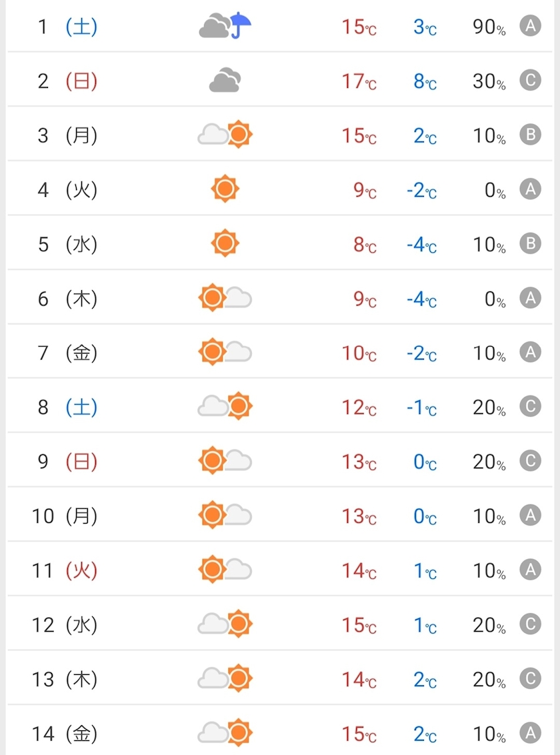Click the 8℃ low temperature on day 2
The image size is (560, 755).
point(425,81)
